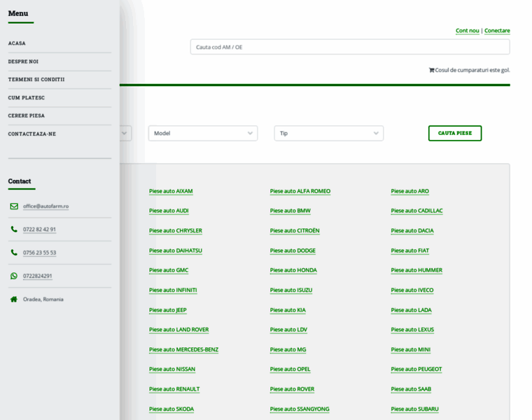532x420 pixels.
Task: Open Piese auto CHRYSLER link
Action: (x=176, y=231)
